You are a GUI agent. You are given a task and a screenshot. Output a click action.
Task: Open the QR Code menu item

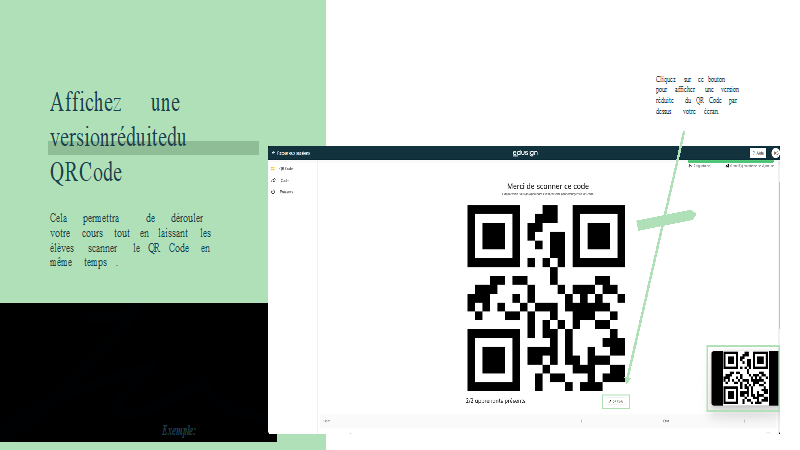point(286,169)
